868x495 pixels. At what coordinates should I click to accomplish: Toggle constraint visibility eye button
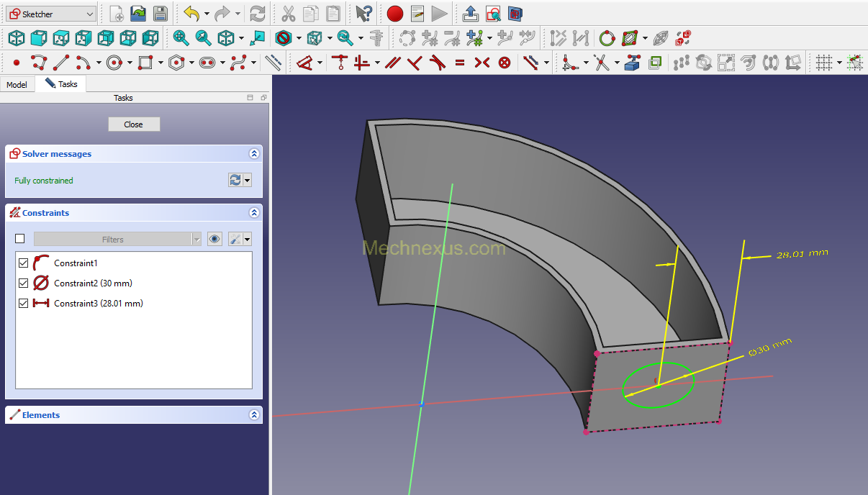click(x=214, y=240)
